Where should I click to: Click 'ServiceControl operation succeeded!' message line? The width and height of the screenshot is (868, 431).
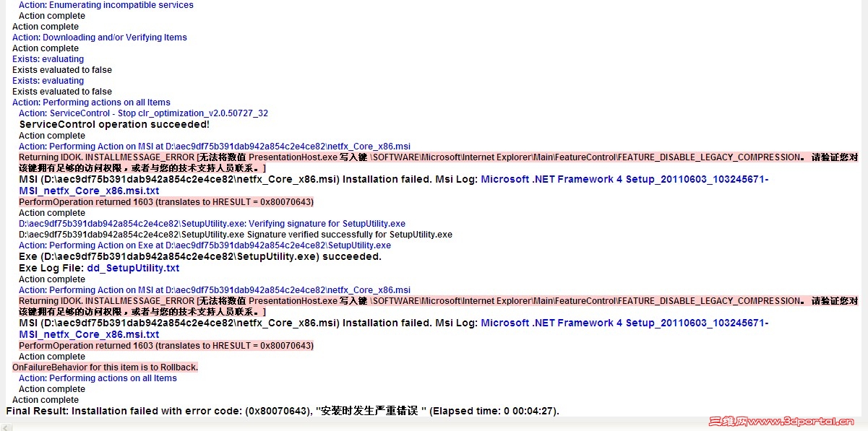(114, 124)
